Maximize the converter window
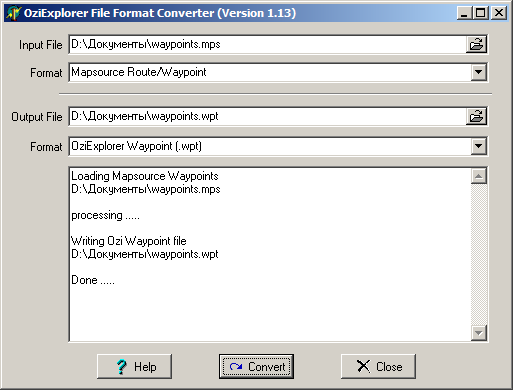Image resolution: width=513 pixels, height=390 pixels. (480, 13)
